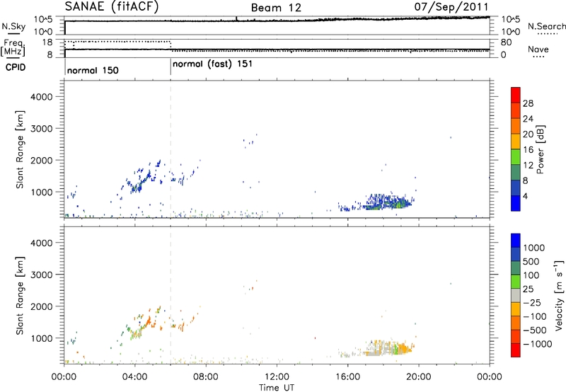Click the yellow-gray echo cluster near 18:00 in velocity panel

[388, 348]
